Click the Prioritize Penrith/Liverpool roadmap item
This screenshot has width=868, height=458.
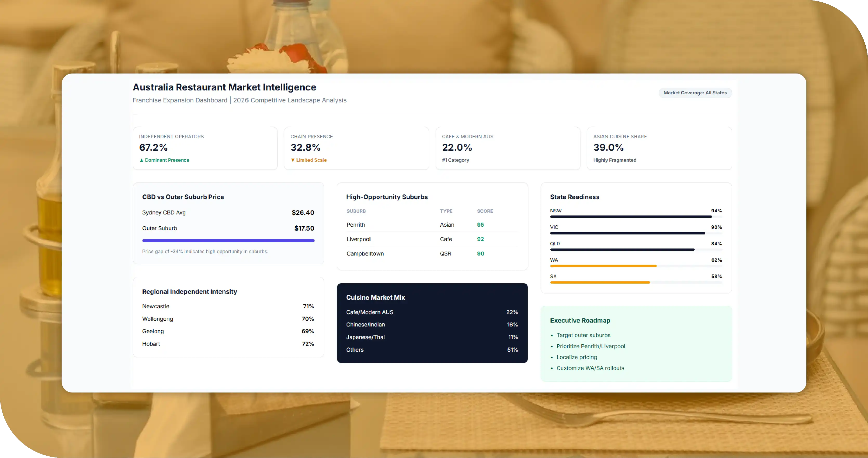click(591, 346)
